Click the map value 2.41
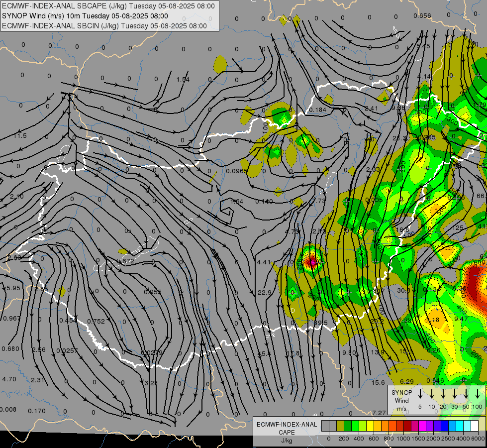 pyautogui.click(x=372, y=108)
